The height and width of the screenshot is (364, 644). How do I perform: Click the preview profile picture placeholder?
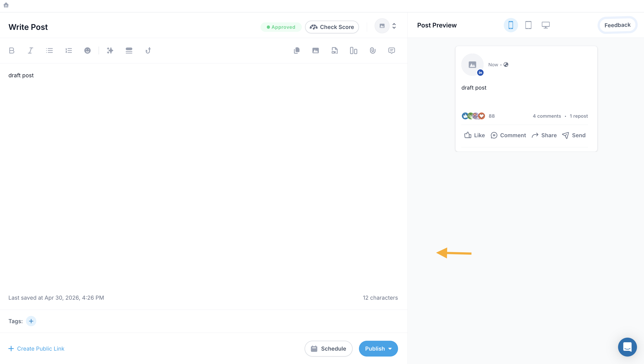click(472, 65)
